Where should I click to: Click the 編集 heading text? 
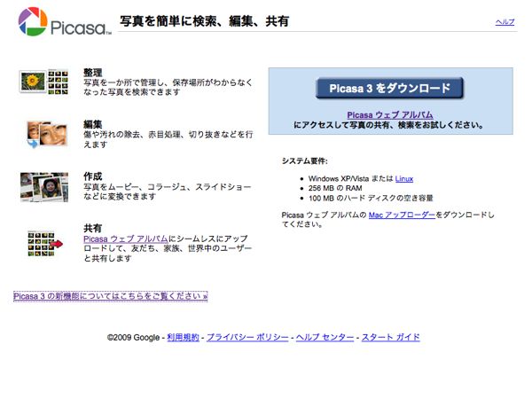[92, 124]
